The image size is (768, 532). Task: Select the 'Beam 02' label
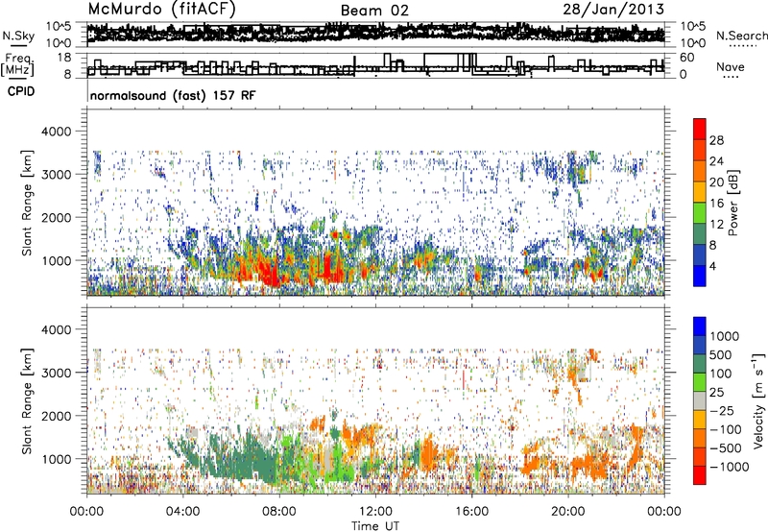(x=374, y=11)
